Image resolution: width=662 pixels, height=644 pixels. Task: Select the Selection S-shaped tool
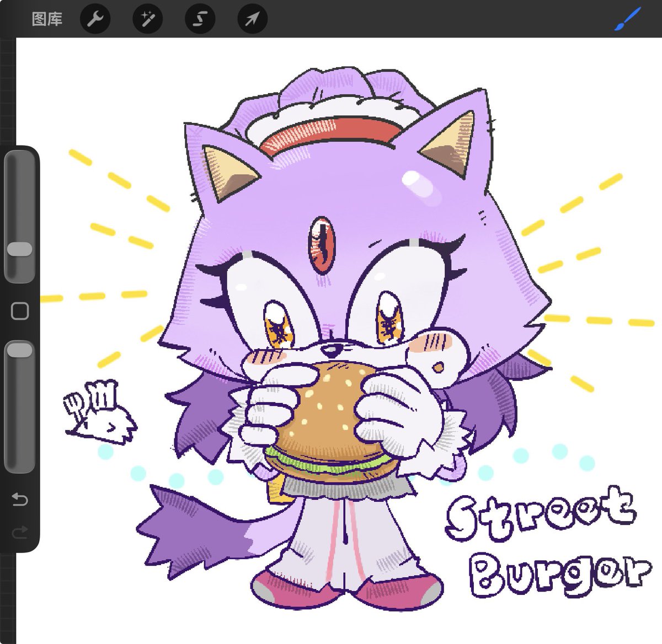pyautogui.click(x=200, y=19)
